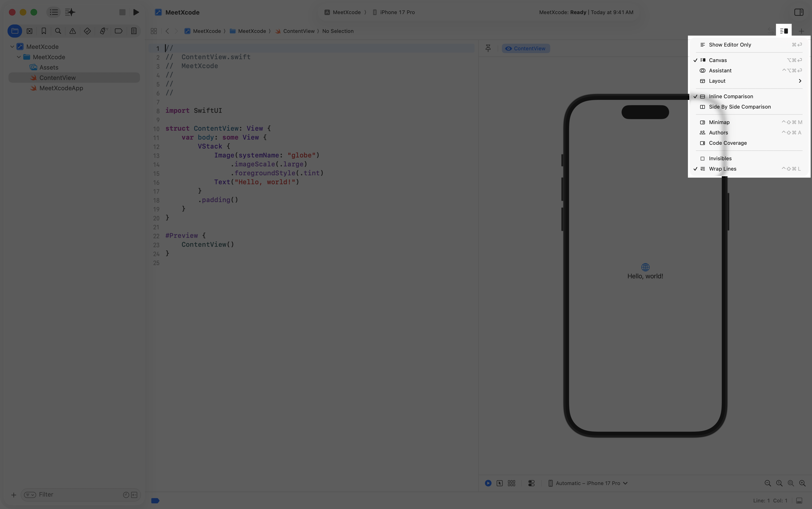Image resolution: width=812 pixels, height=509 pixels.
Task: Open the Test navigator
Action: (87, 31)
